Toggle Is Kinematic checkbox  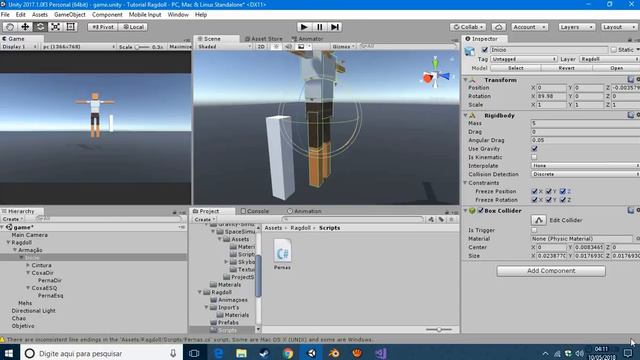point(534,157)
